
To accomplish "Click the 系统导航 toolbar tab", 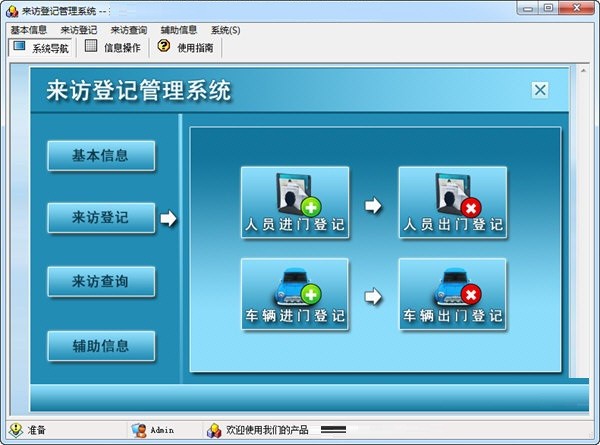I will click(41, 47).
